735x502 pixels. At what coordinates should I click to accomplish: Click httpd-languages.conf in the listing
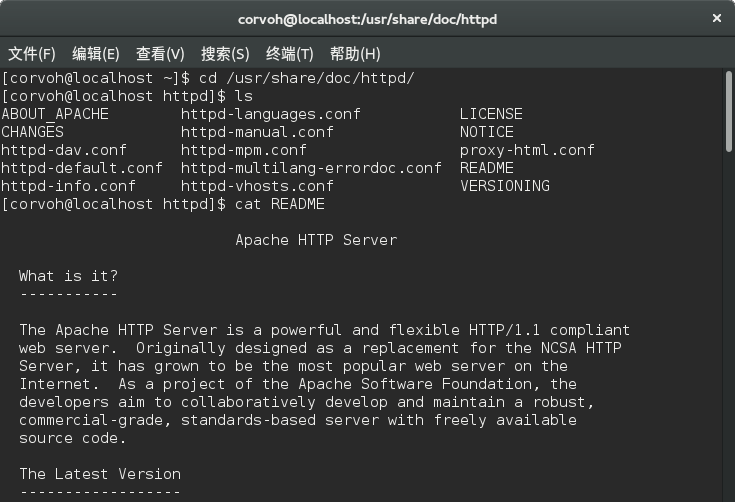(x=271, y=114)
